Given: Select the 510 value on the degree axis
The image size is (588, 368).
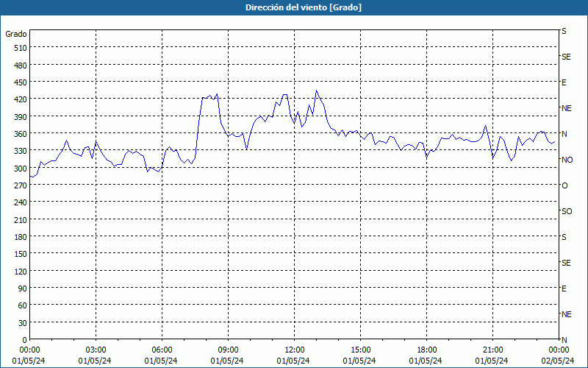Looking at the screenshot, I should (x=21, y=48).
